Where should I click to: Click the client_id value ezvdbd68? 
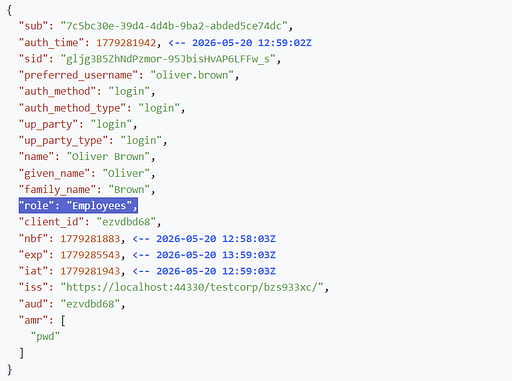[126, 222]
